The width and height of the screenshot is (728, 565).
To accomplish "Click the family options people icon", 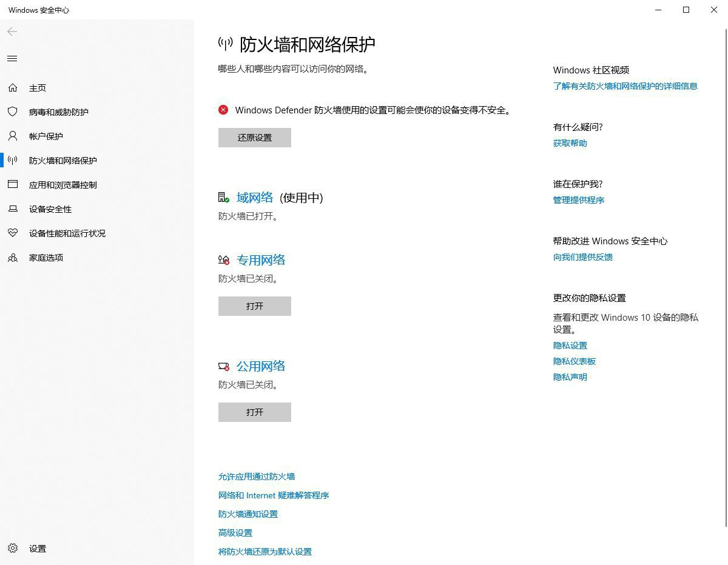I will (13, 258).
